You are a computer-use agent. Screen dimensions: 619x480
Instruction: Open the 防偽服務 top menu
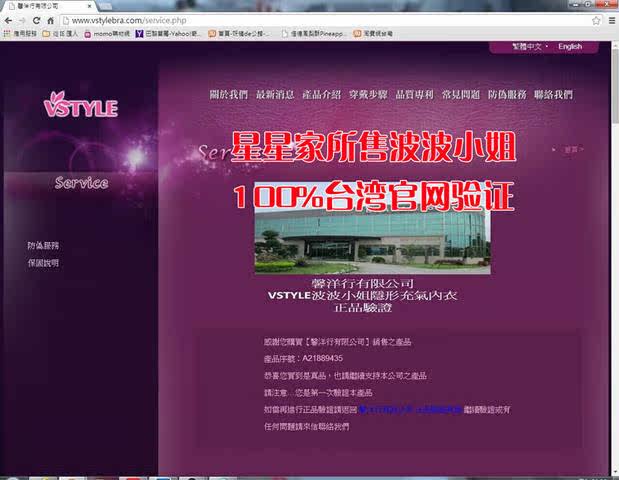(507, 94)
